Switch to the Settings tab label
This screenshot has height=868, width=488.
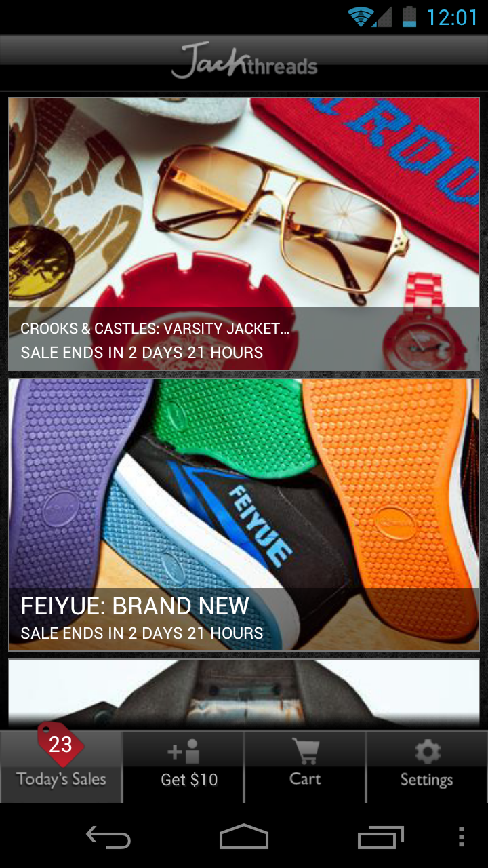426,780
